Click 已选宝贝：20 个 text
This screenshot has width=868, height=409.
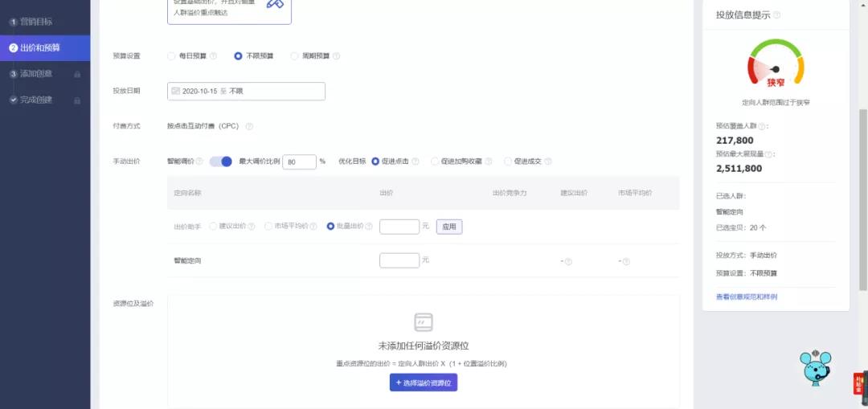coord(741,228)
